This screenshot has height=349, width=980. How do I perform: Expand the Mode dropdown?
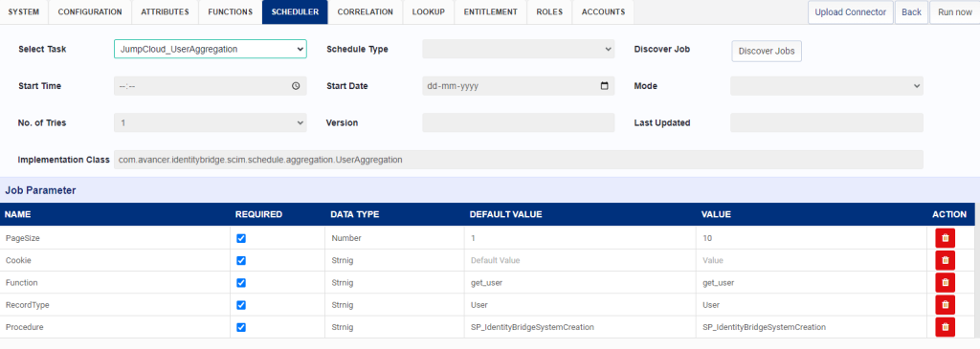[826, 86]
